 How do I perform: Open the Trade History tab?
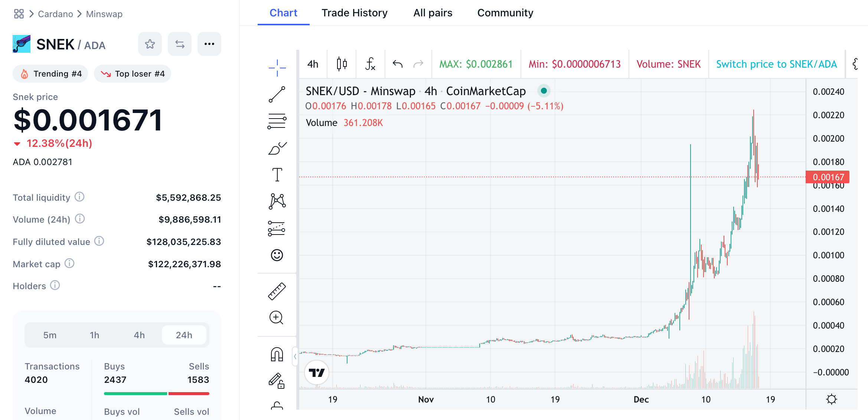[x=355, y=13]
